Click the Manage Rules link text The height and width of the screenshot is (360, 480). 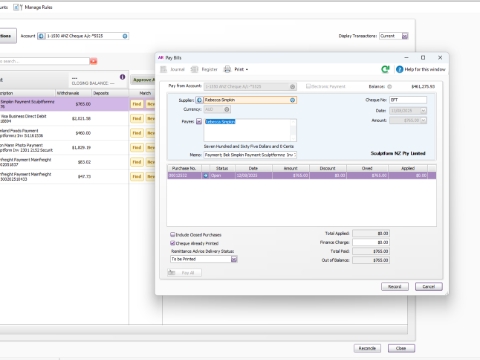[38, 7]
